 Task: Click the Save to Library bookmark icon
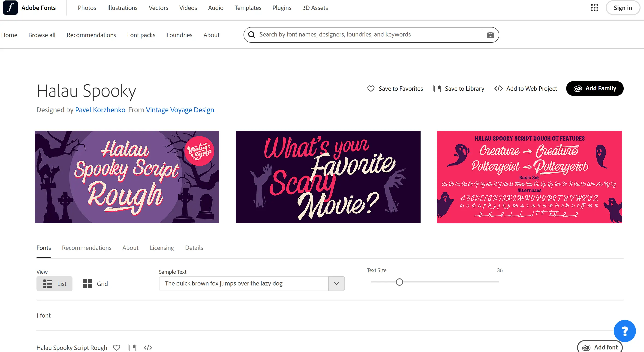point(437,88)
